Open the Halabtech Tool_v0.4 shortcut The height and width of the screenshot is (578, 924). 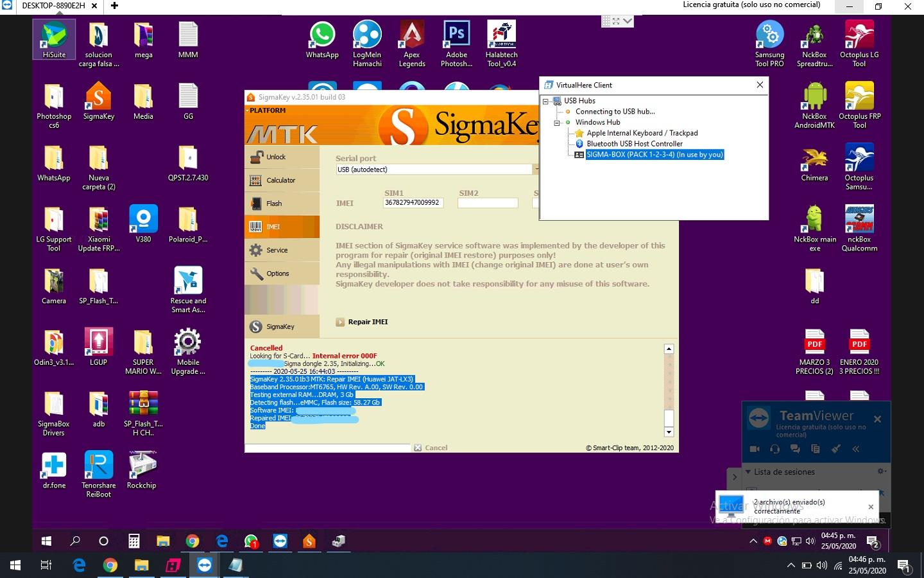pyautogui.click(x=501, y=44)
